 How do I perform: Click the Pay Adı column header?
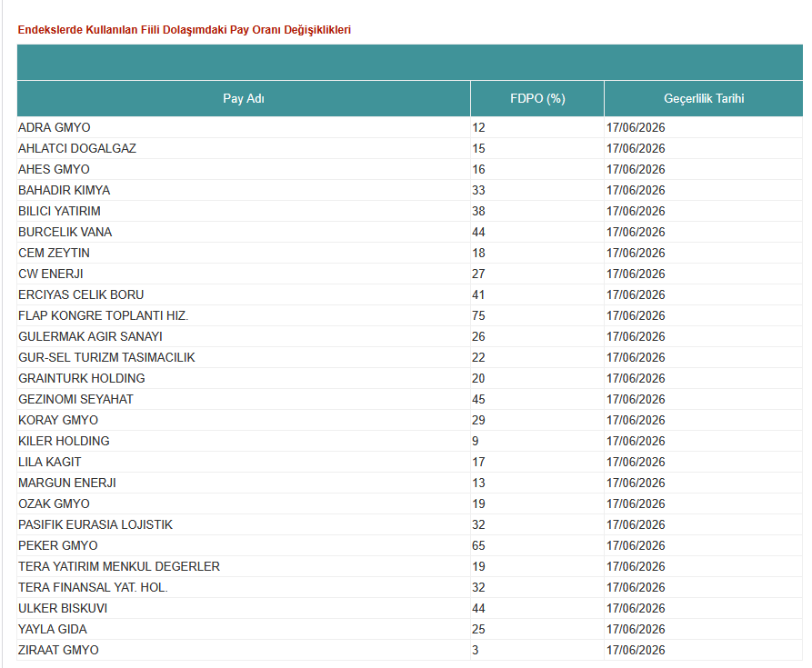[x=244, y=98]
